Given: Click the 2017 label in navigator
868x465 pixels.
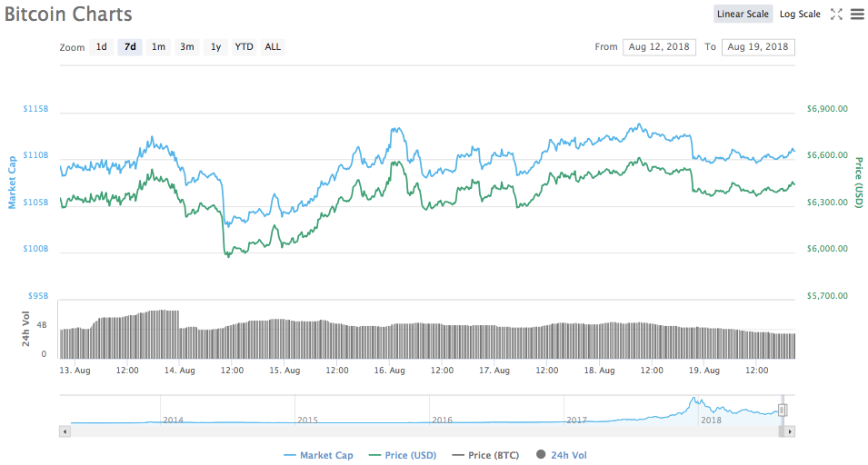Looking at the screenshot, I should coord(576,420).
